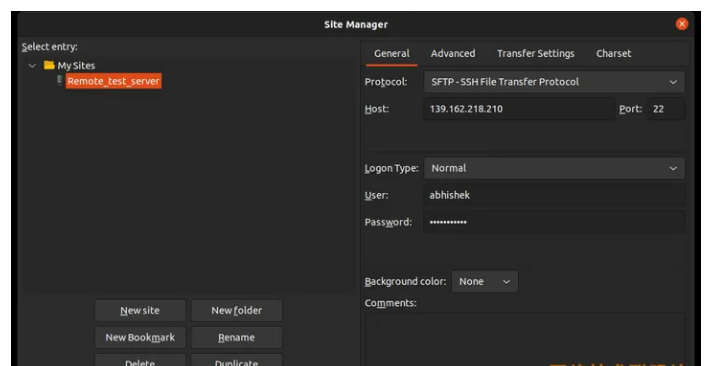The width and height of the screenshot is (705, 366).
Task: Click the Port field showing 22
Action: (665, 109)
